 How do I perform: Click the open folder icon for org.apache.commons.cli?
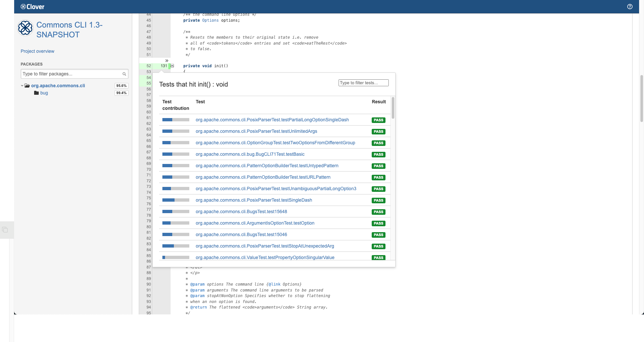point(27,86)
